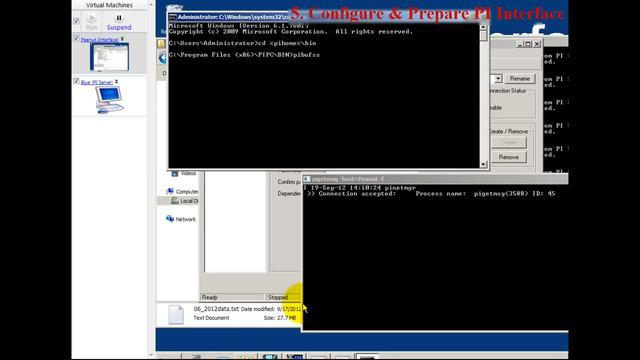Collapse the Virtual Machines panel arrow

(151, 5)
